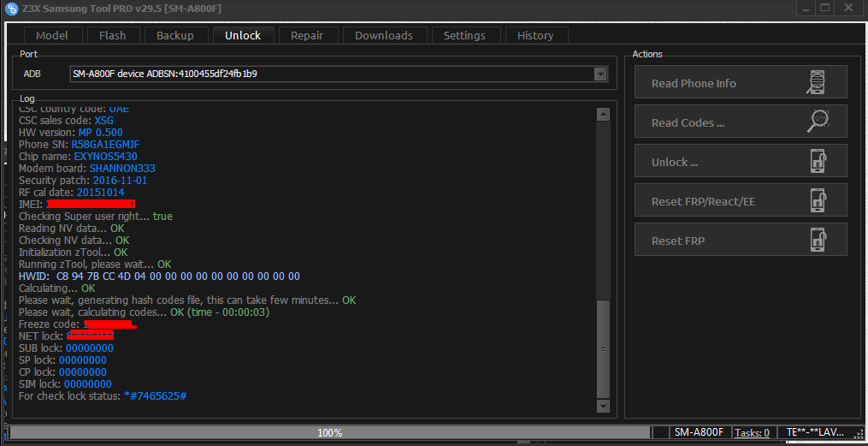868x446 pixels.
Task: Switch to the Settings tab
Action: pos(464,35)
